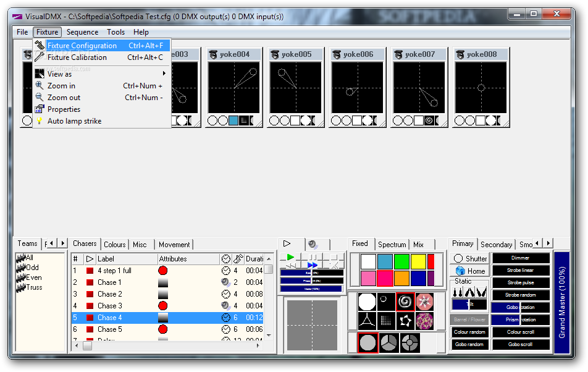Click the green Play transport button

290,257
